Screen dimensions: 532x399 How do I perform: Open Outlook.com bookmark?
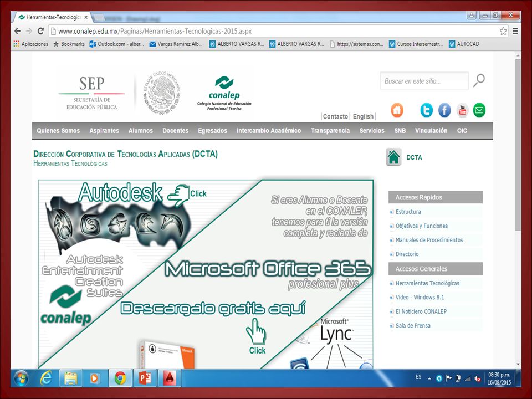117,44
